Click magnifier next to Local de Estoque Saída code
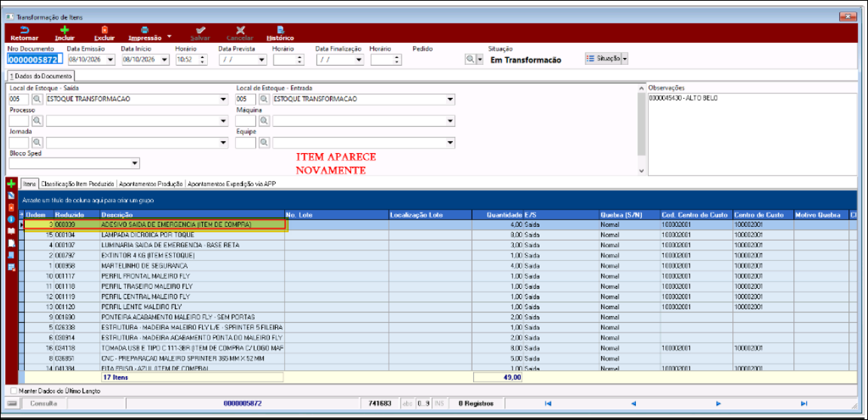 coord(36,100)
